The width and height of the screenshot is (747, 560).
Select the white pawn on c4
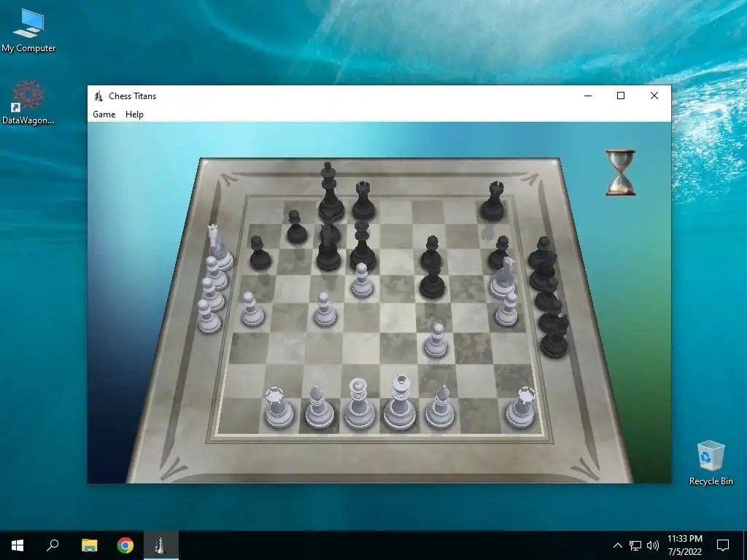[325, 309]
